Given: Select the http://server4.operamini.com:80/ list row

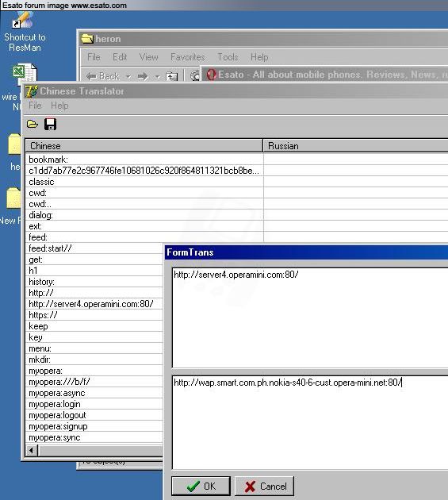Looking at the screenshot, I should 94,304.
